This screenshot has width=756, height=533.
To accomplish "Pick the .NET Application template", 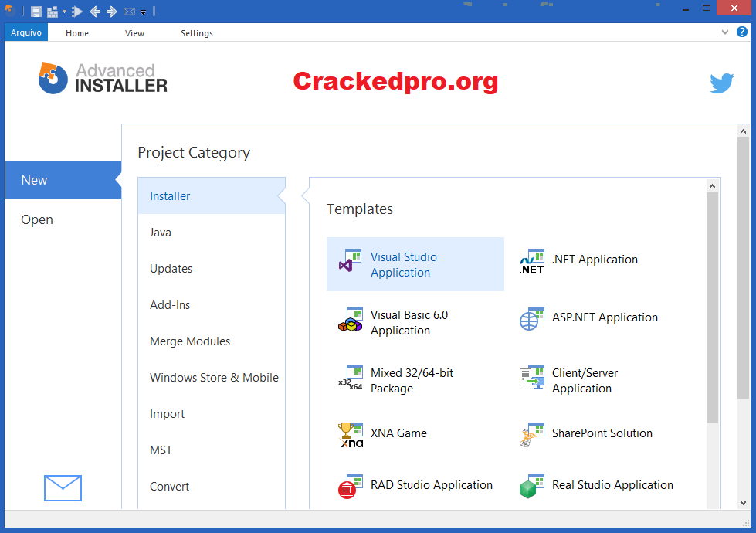I will [597, 261].
